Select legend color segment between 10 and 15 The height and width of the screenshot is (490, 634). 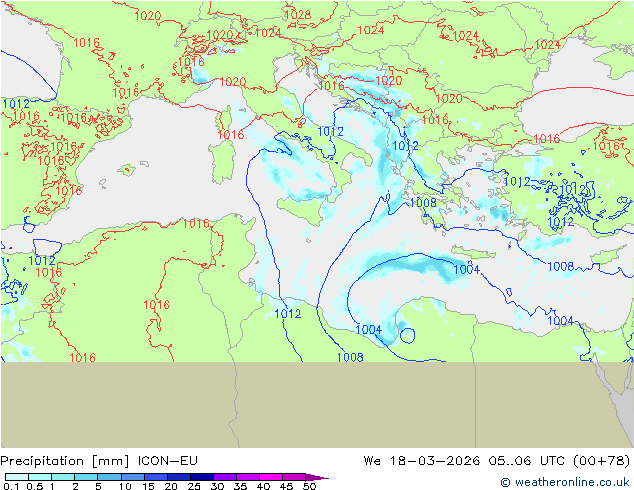(132, 477)
